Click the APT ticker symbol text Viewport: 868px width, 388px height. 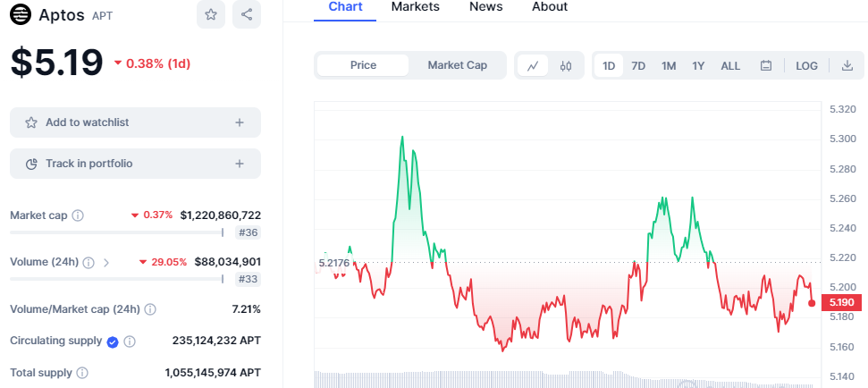(103, 16)
